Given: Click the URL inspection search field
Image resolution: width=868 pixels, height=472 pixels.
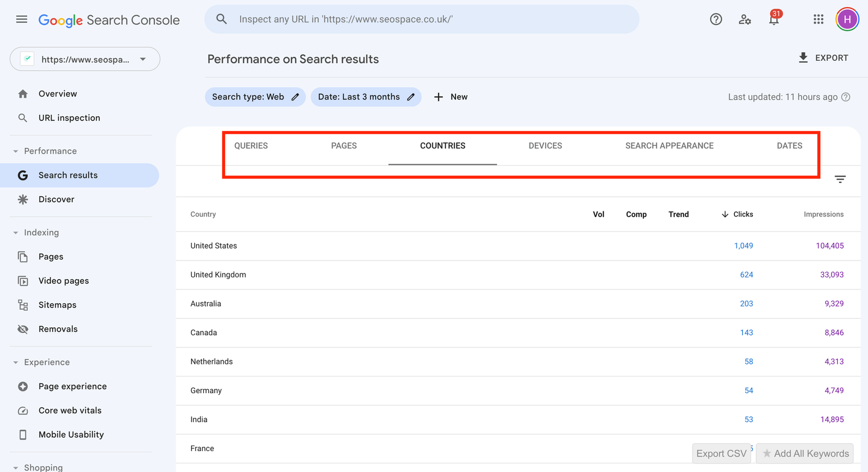Looking at the screenshot, I should click(x=421, y=19).
